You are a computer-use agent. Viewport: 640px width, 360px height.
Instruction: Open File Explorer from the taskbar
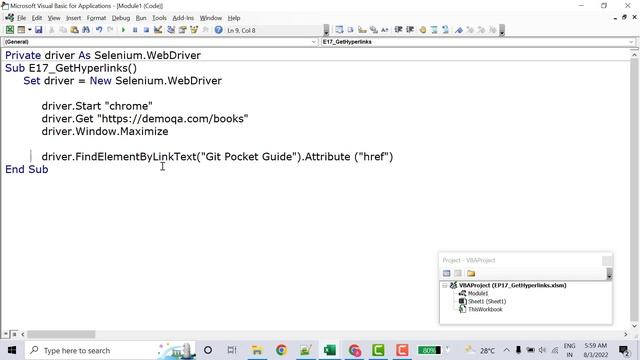pos(257,350)
